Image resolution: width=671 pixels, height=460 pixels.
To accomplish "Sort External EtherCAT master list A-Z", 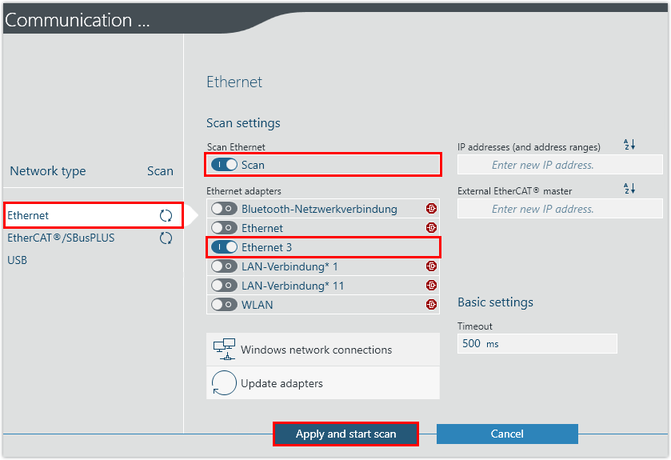I will point(629,188).
